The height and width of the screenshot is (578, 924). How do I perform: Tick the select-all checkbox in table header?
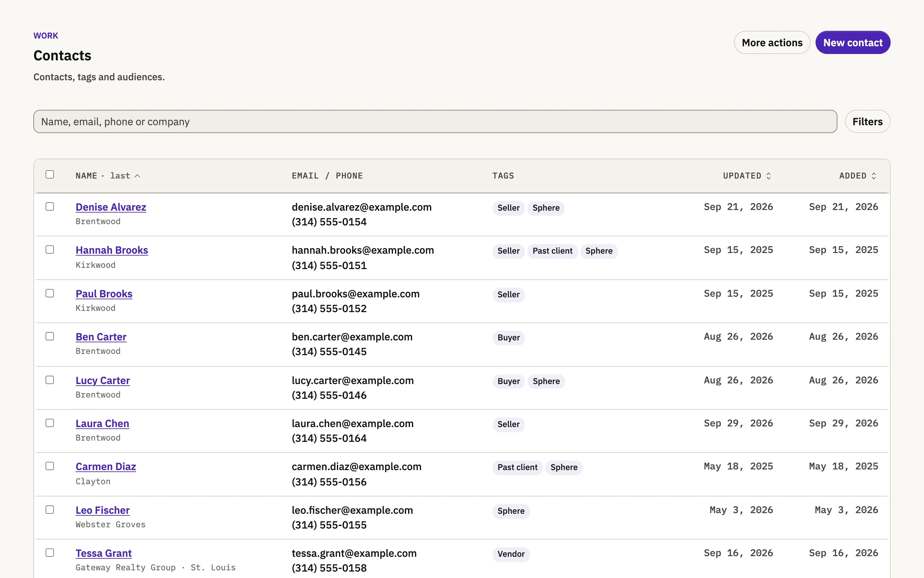[x=50, y=175]
